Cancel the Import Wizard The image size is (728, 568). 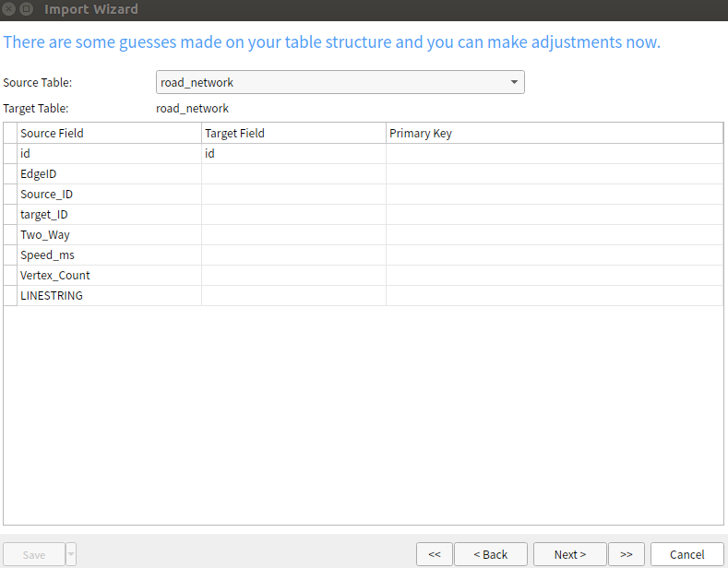click(x=686, y=554)
